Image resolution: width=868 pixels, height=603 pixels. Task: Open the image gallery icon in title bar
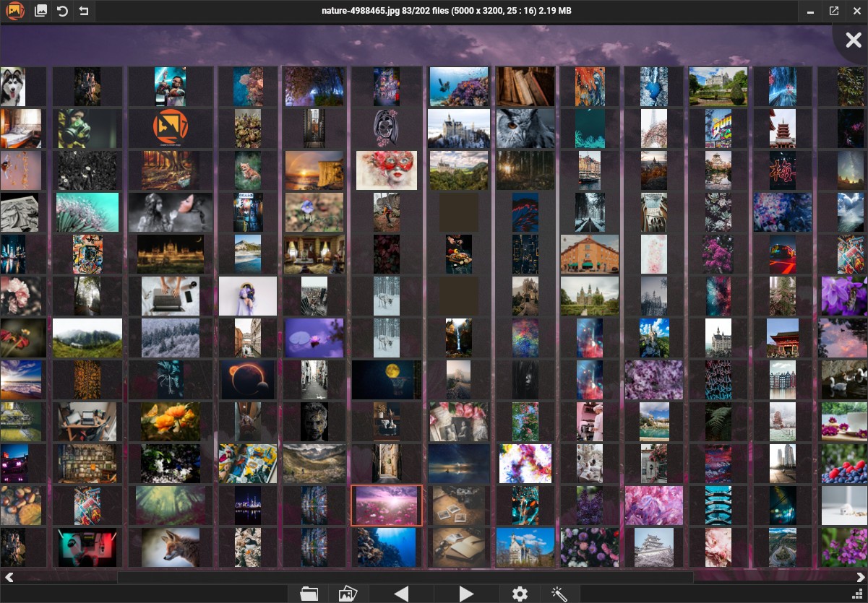41,11
